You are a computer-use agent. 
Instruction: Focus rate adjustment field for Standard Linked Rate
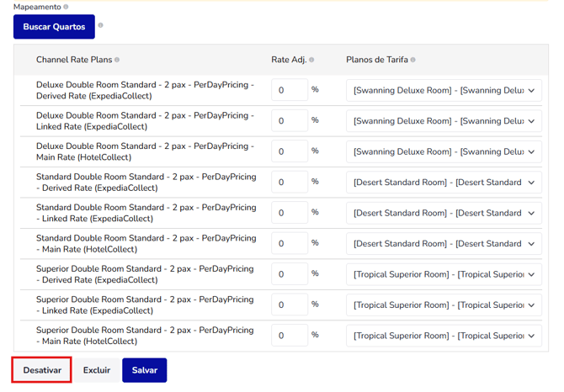coord(290,213)
